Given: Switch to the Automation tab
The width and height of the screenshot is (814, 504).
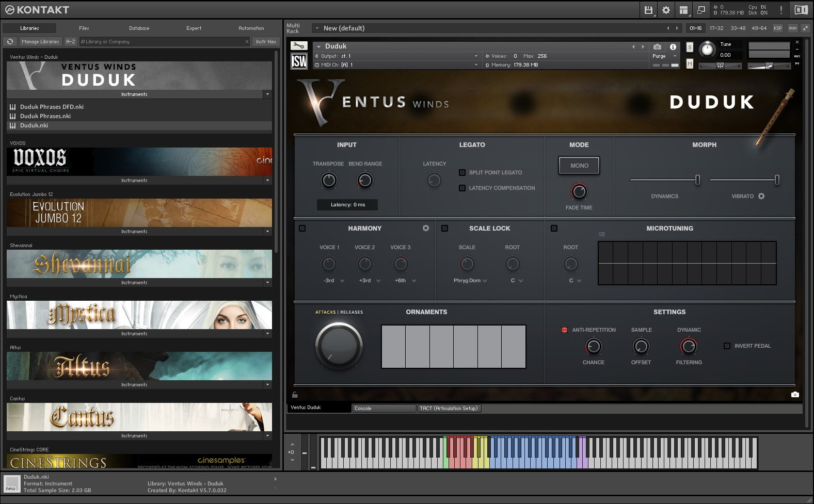Looking at the screenshot, I should click(251, 28).
